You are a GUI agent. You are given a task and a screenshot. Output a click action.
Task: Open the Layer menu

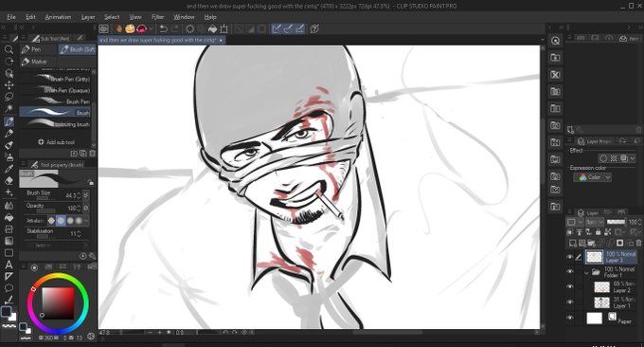click(x=88, y=17)
